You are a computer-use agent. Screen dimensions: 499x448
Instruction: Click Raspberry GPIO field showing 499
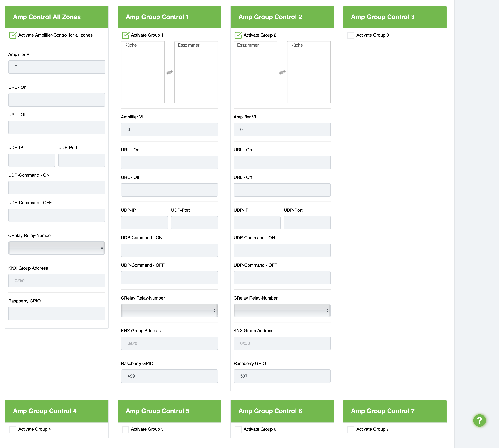click(x=169, y=376)
